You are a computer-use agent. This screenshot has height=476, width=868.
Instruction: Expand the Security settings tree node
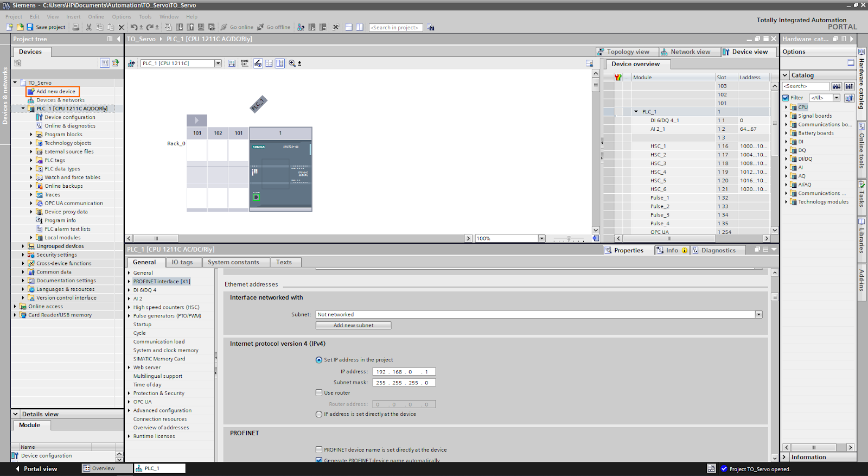click(23, 255)
